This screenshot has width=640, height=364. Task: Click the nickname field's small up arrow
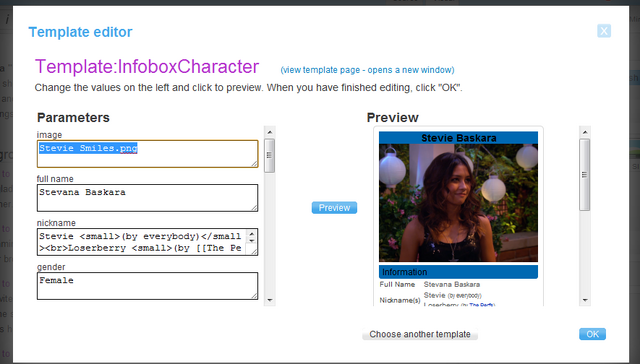pos(251,234)
